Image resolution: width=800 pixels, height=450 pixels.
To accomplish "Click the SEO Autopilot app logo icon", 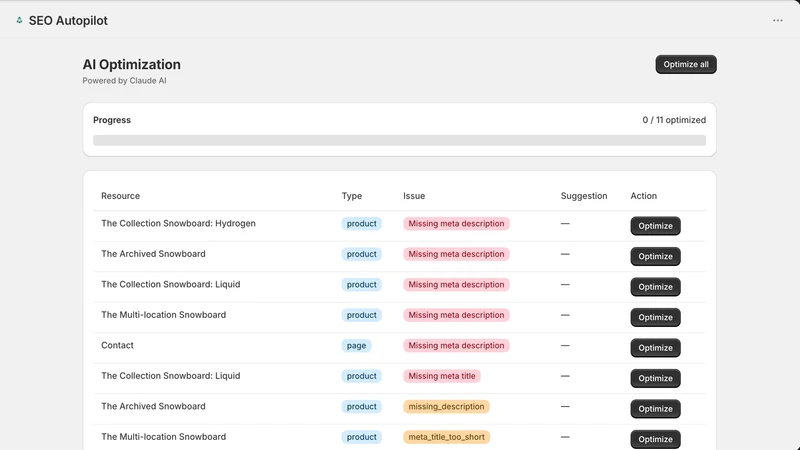I will (x=19, y=20).
